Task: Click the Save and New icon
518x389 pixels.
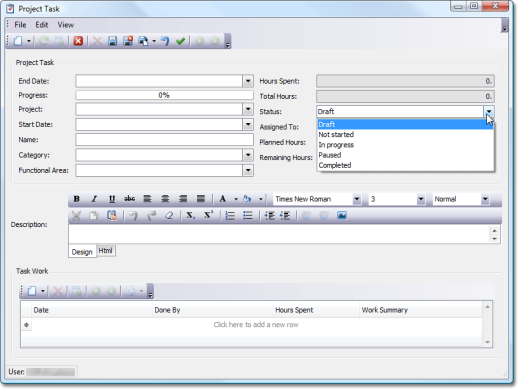Action: pyautogui.click(x=143, y=41)
